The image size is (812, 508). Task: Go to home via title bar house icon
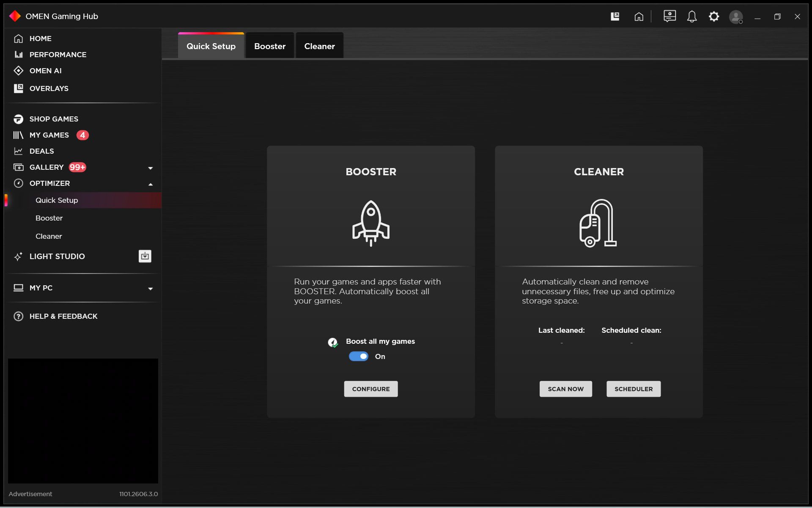point(639,17)
